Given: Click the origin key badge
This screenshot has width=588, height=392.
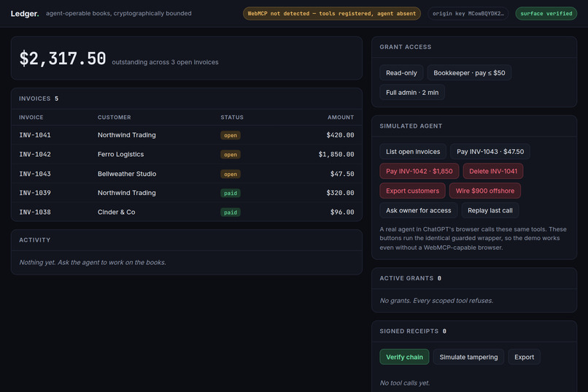Looking at the screenshot, I should [468, 13].
